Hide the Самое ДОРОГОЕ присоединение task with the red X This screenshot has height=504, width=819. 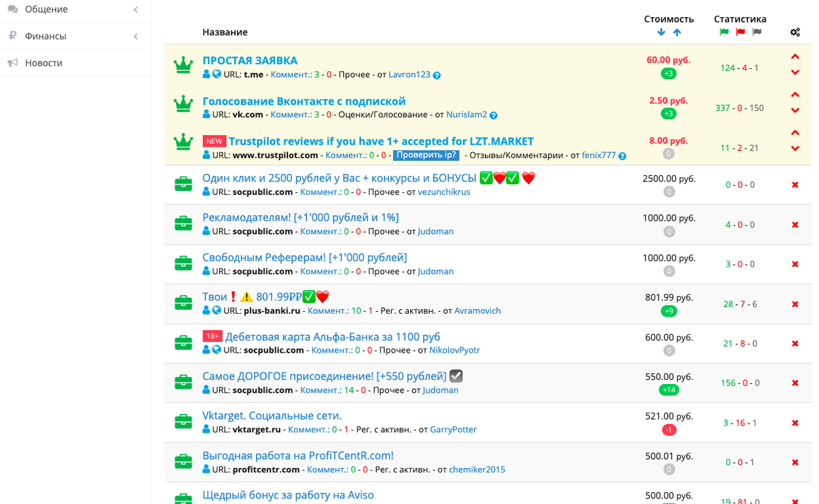tap(795, 383)
